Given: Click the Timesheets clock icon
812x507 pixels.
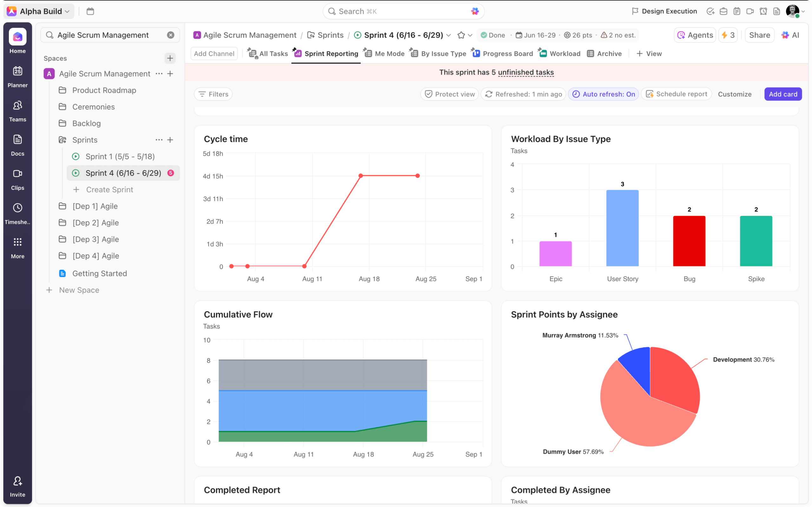Looking at the screenshot, I should (x=17, y=208).
